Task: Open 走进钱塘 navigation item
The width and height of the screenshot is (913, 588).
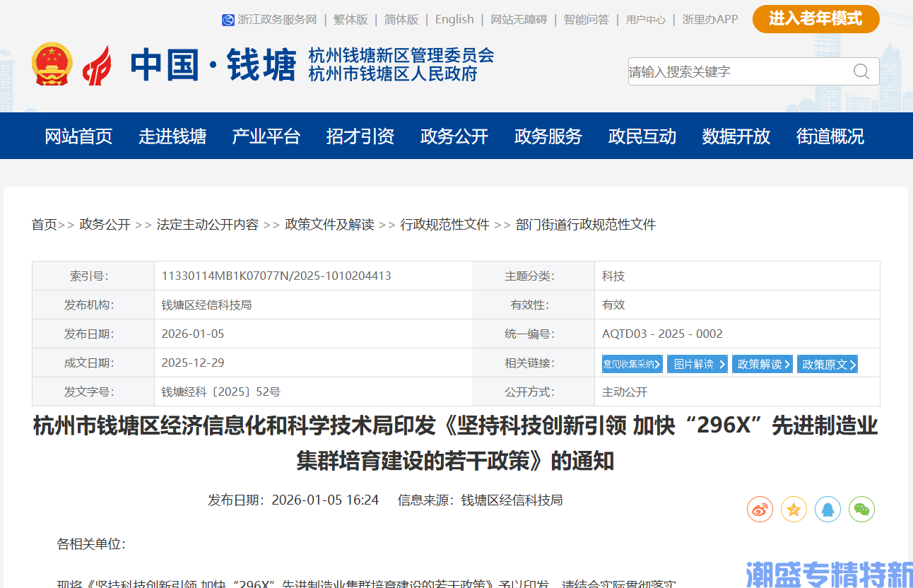Action: (x=172, y=136)
